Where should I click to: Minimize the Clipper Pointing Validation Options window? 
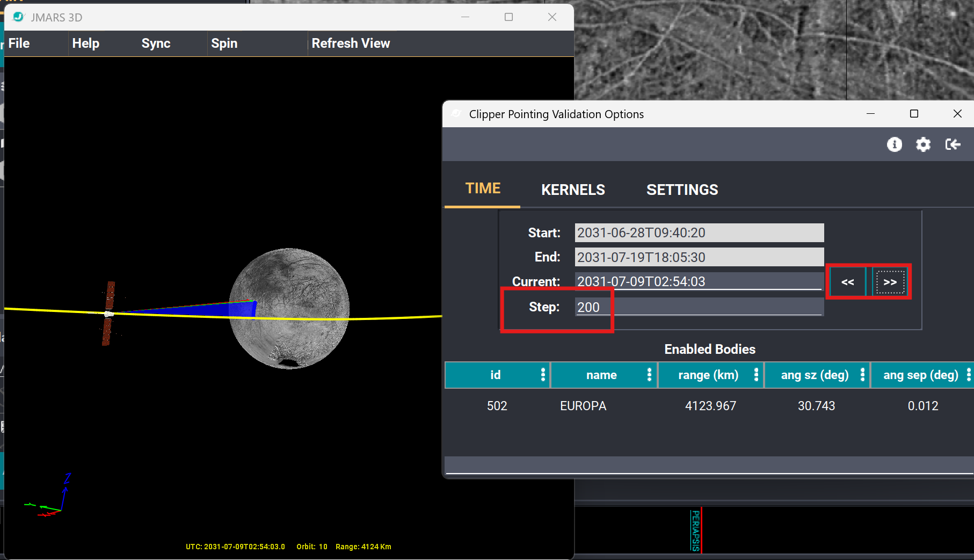[x=870, y=114]
